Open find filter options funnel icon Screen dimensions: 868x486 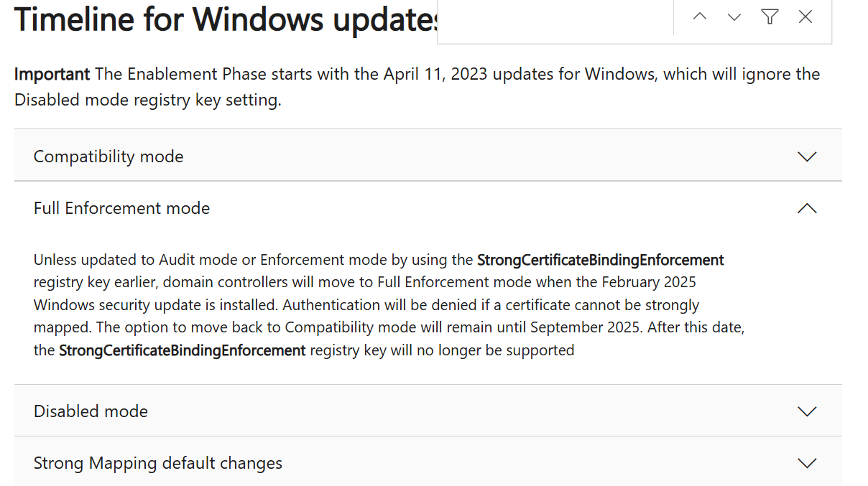(x=770, y=17)
